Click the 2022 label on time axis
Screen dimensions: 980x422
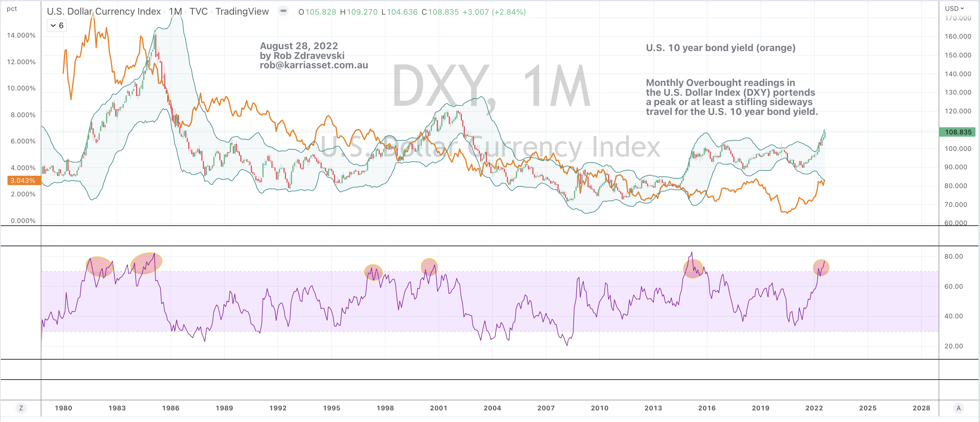pos(814,408)
